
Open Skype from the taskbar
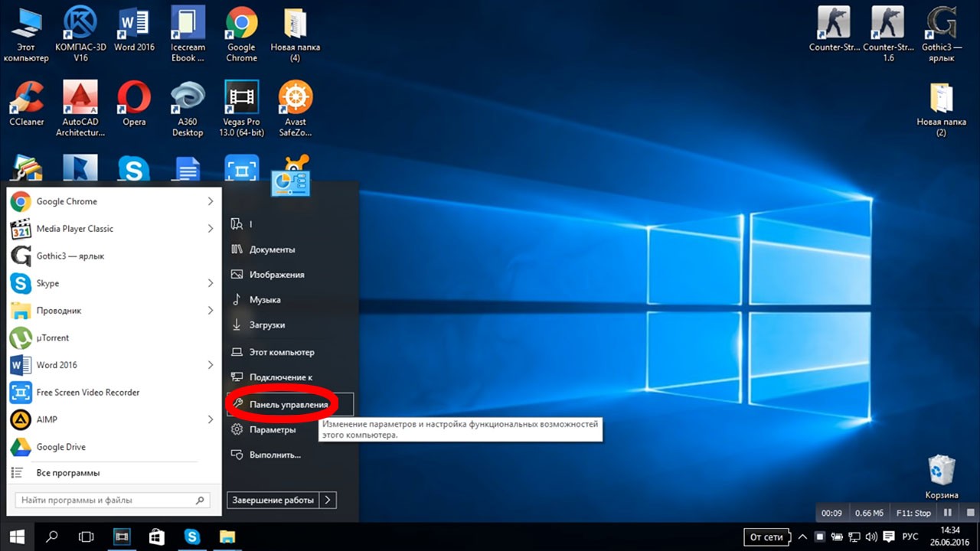[191, 537]
